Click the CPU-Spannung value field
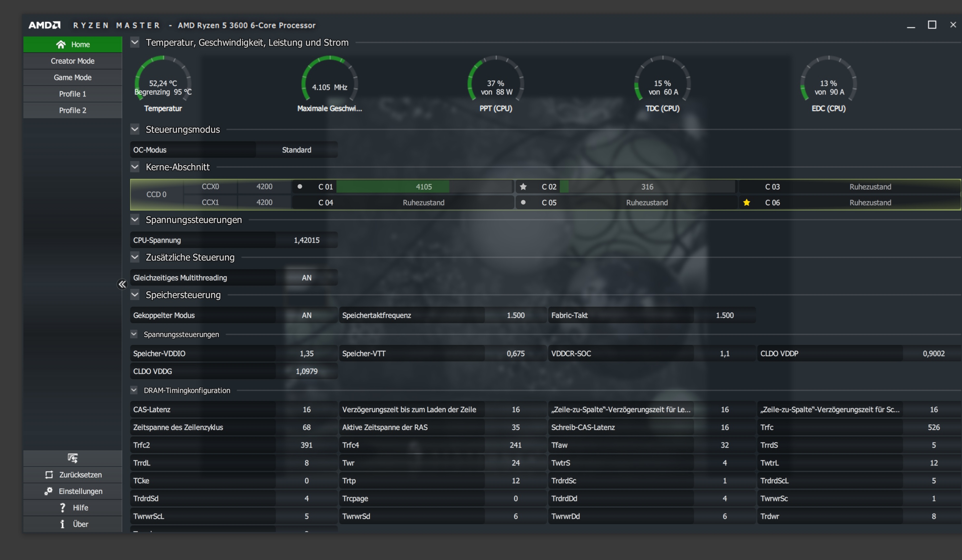This screenshot has height=560, width=962. coord(306,240)
